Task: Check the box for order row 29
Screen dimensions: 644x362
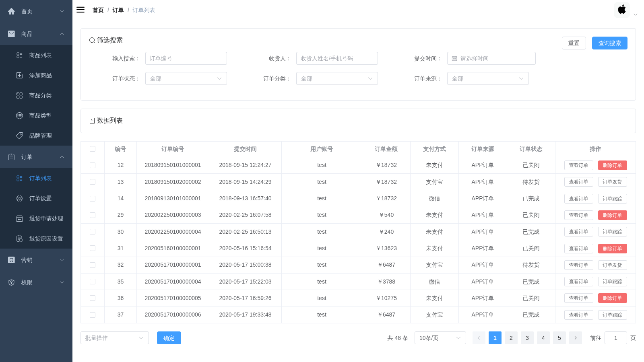Action: point(93,215)
